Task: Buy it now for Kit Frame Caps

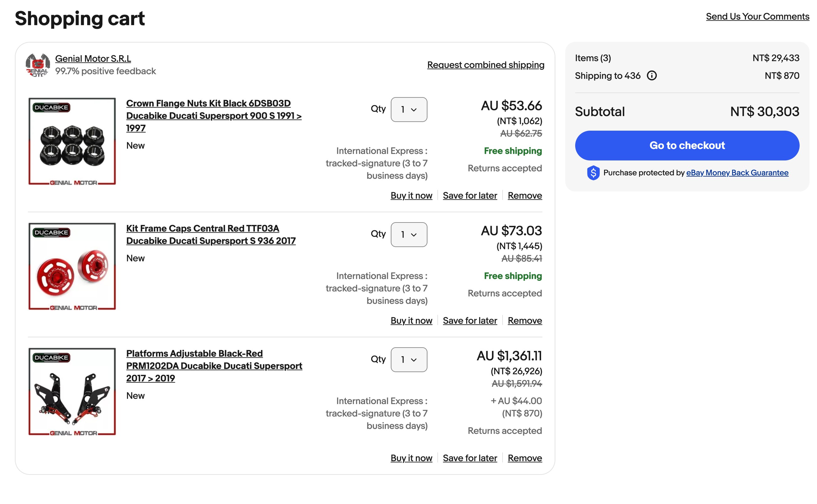Action: (x=411, y=320)
